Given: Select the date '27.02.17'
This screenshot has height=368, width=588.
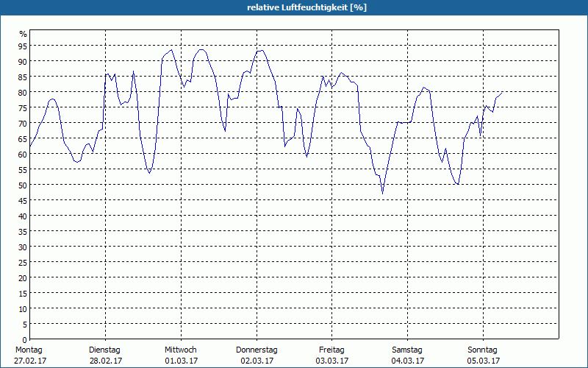Looking at the screenshot, I should click(x=30, y=361).
